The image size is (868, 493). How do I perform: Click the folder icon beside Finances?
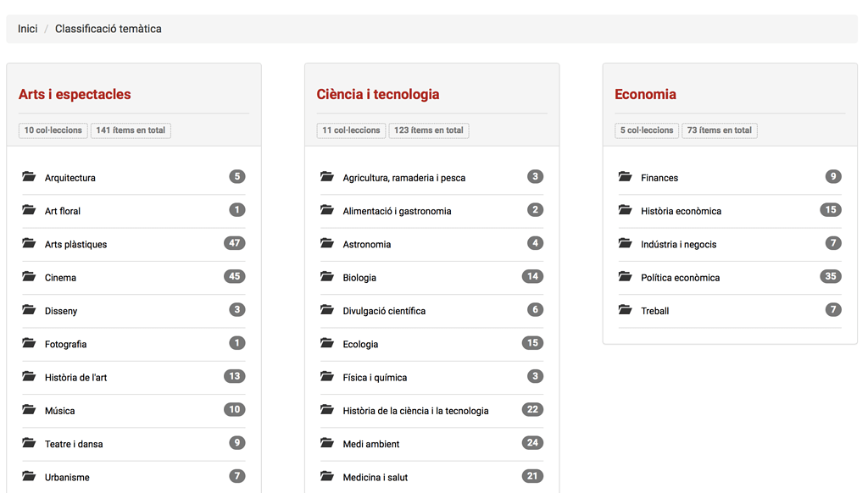click(626, 177)
